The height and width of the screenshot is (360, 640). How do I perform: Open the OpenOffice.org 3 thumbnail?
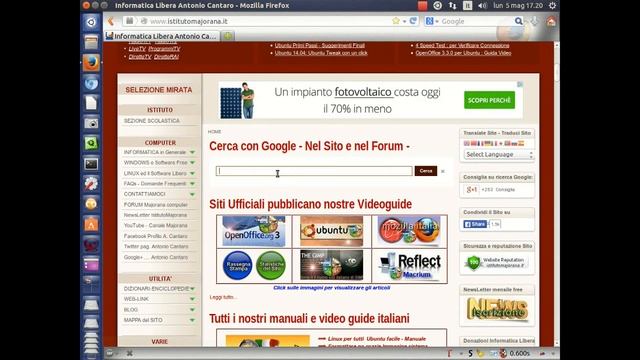(254, 231)
